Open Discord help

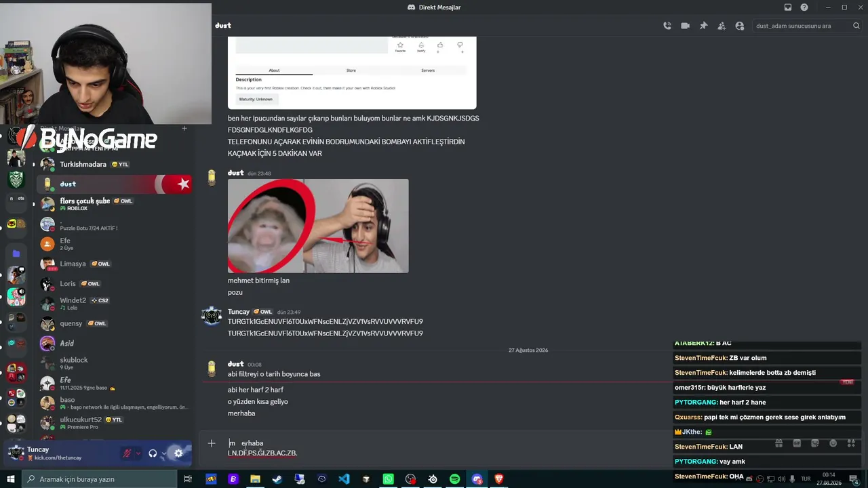[804, 7]
